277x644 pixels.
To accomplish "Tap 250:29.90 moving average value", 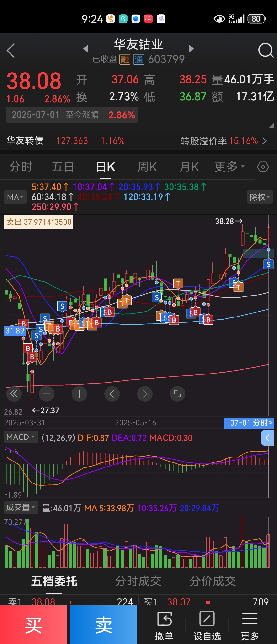I will click(55, 207).
